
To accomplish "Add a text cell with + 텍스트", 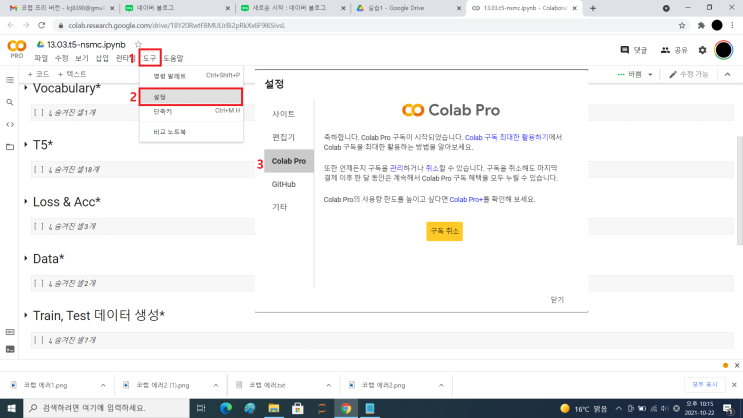I will (x=72, y=74).
